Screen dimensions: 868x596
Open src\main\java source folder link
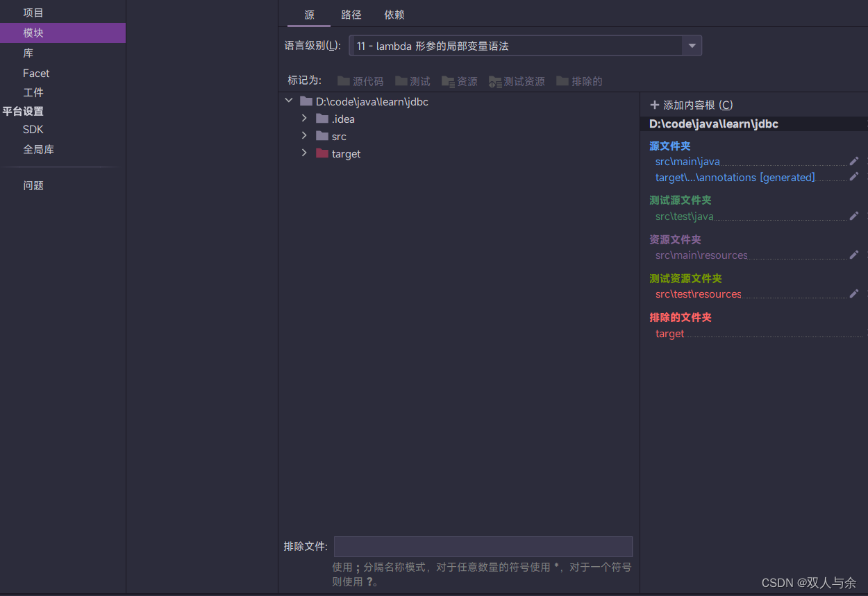(x=687, y=161)
